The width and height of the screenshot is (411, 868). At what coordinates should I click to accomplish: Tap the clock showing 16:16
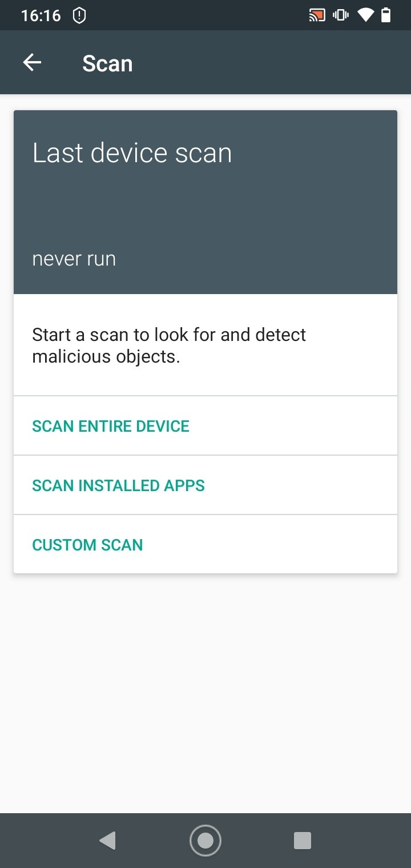41,15
